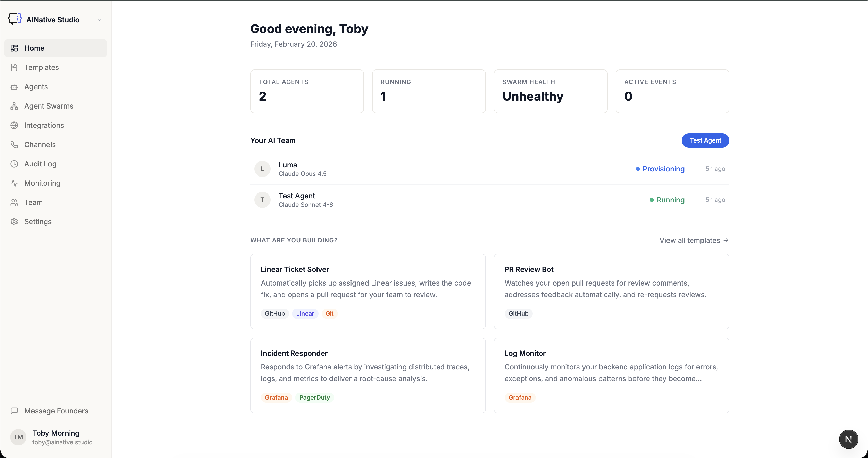Open the Toby Morning account menu
This screenshot has height=458, width=868.
point(56,437)
